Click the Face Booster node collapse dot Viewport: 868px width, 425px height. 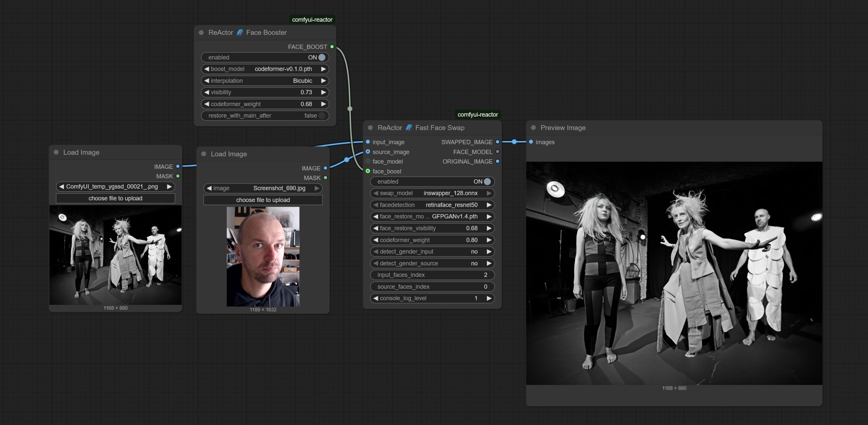point(201,33)
